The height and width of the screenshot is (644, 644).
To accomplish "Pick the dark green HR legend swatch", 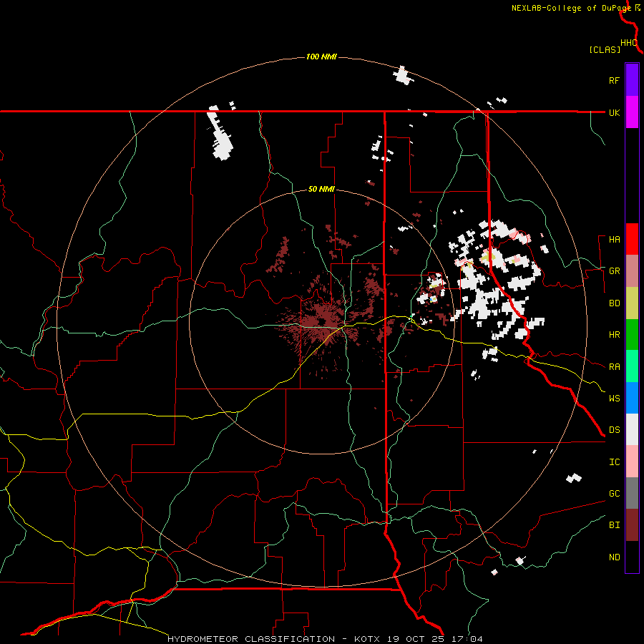I will pos(632,335).
